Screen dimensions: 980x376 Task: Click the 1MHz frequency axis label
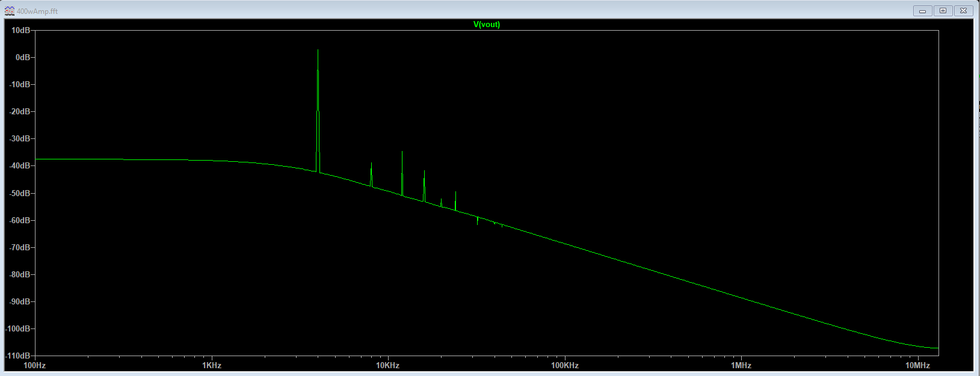[741, 365]
